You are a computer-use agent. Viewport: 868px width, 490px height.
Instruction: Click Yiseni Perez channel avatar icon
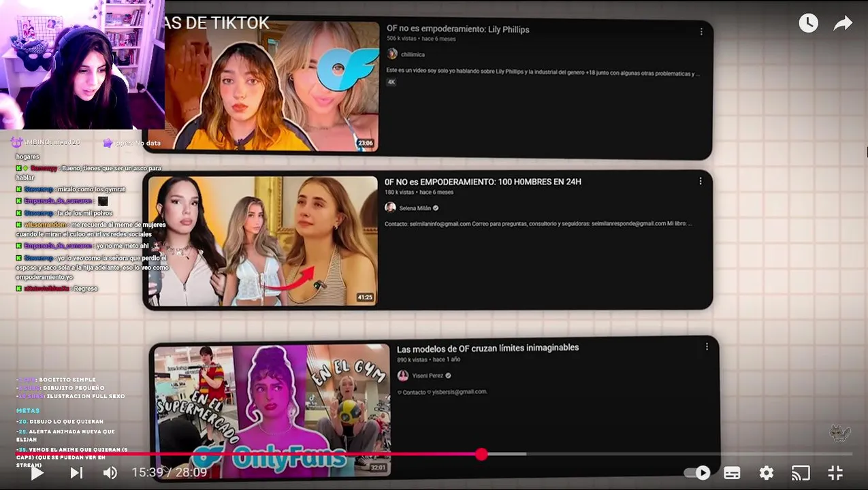coord(403,376)
